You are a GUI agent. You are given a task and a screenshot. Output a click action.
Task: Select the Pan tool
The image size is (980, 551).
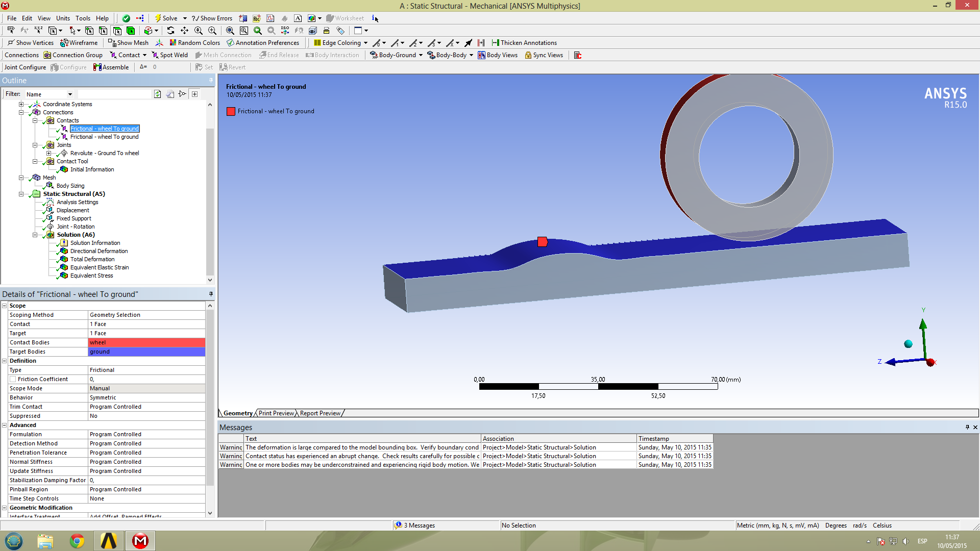click(185, 31)
